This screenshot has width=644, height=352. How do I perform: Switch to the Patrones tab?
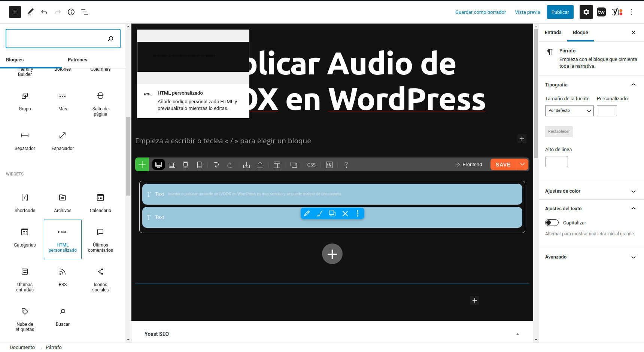point(78,59)
